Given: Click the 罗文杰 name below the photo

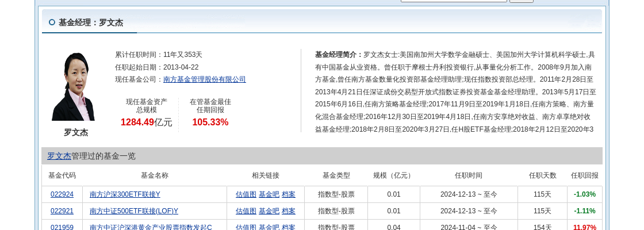Looking at the screenshot, I should [x=76, y=132].
